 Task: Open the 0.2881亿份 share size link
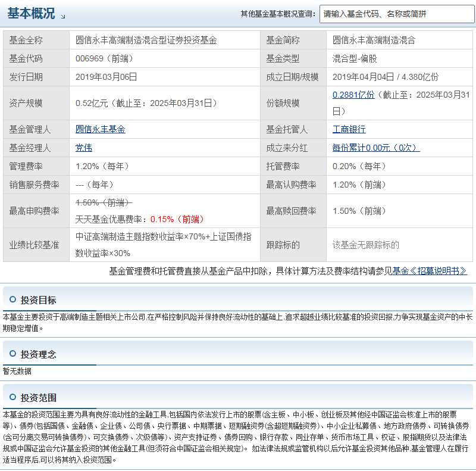(x=353, y=95)
